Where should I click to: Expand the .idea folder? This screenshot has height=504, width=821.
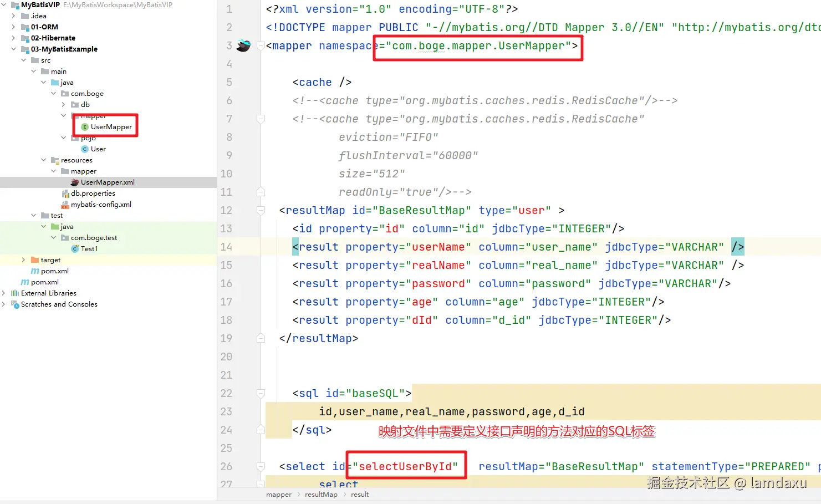pos(14,16)
